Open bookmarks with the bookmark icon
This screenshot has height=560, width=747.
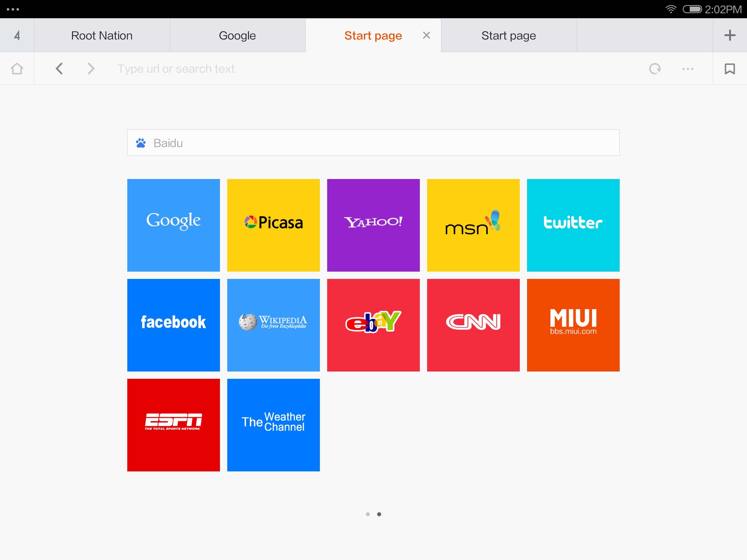click(x=730, y=69)
